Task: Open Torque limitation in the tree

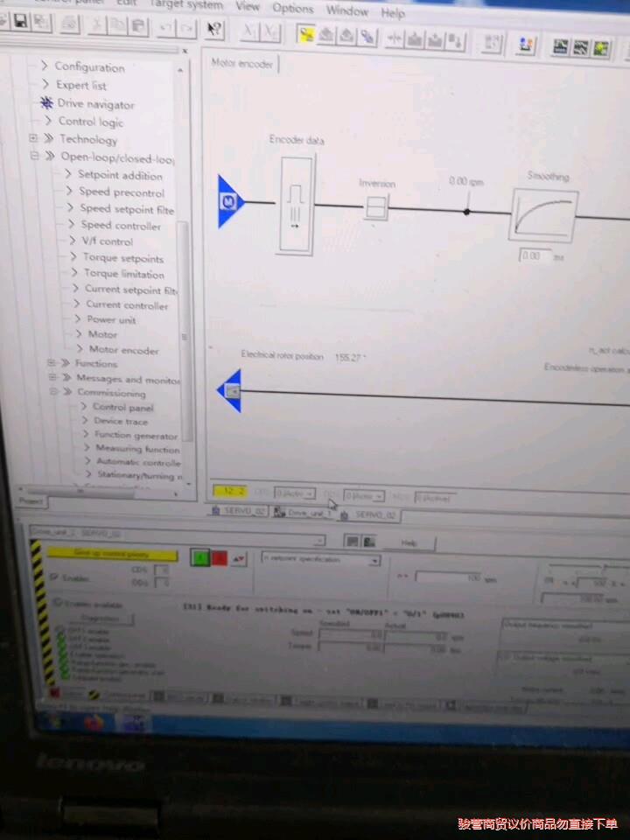Action: (123, 274)
